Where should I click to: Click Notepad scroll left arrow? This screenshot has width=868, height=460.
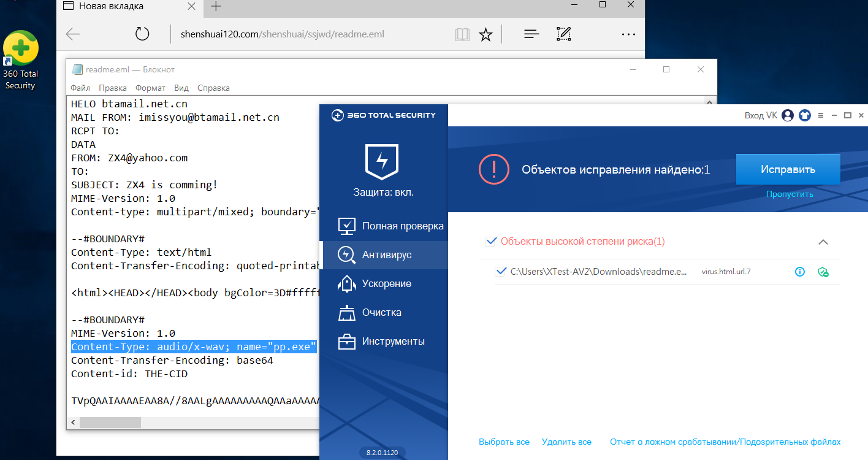(74, 423)
